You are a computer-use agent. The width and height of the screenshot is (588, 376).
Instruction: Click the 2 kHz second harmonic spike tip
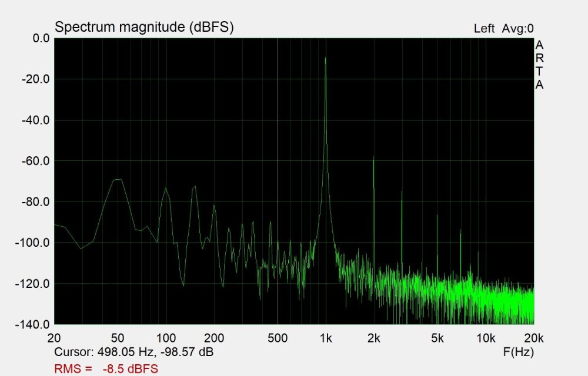click(373, 157)
